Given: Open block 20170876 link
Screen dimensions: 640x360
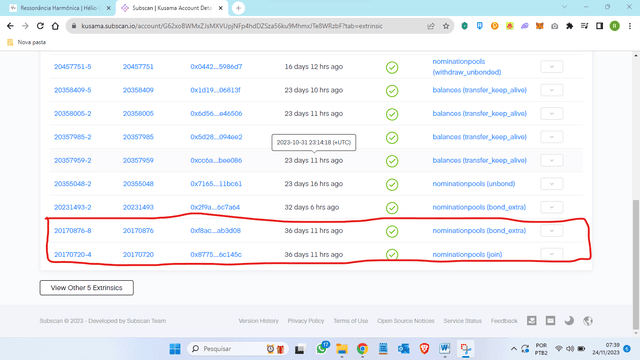Looking at the screenshot, I should click(x=138, y=231).
